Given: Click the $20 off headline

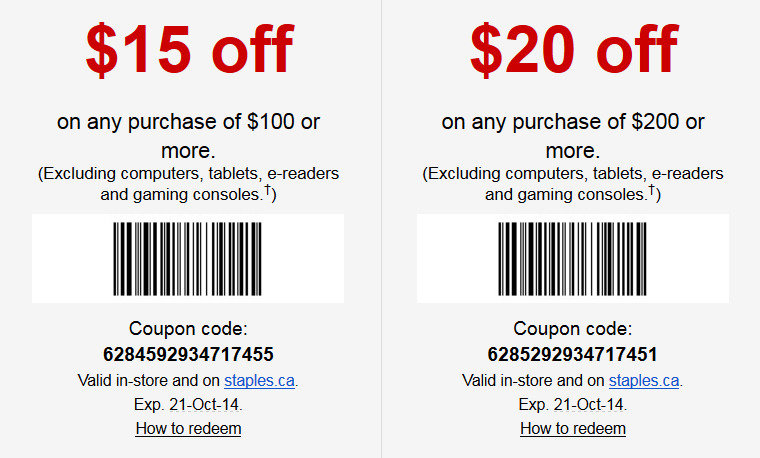Looking at the screenshot, I should coord(574,49).
